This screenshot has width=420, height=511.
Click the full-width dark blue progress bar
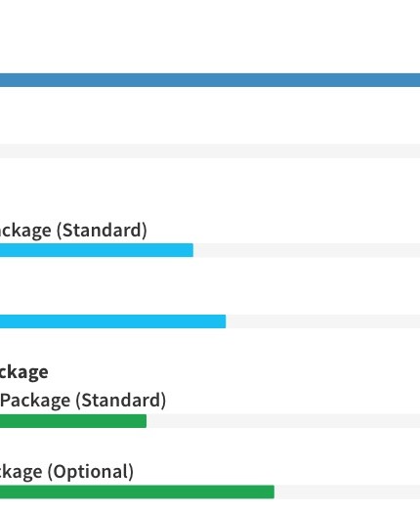coord(210,80)
